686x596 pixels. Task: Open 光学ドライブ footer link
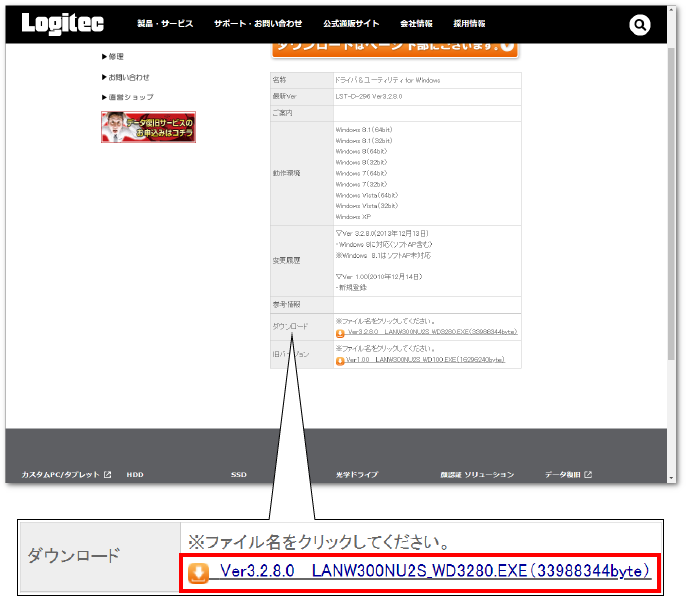357,474
